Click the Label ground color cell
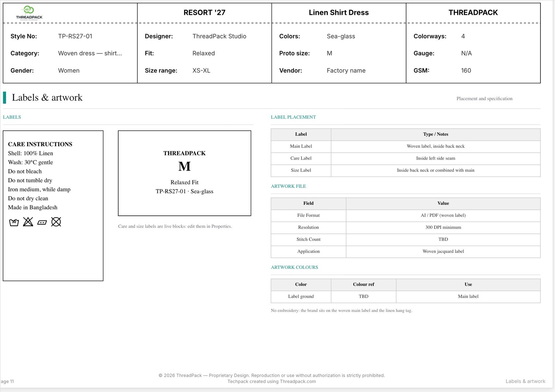Viewport: 555px width, 392px height. pos(301,296)
